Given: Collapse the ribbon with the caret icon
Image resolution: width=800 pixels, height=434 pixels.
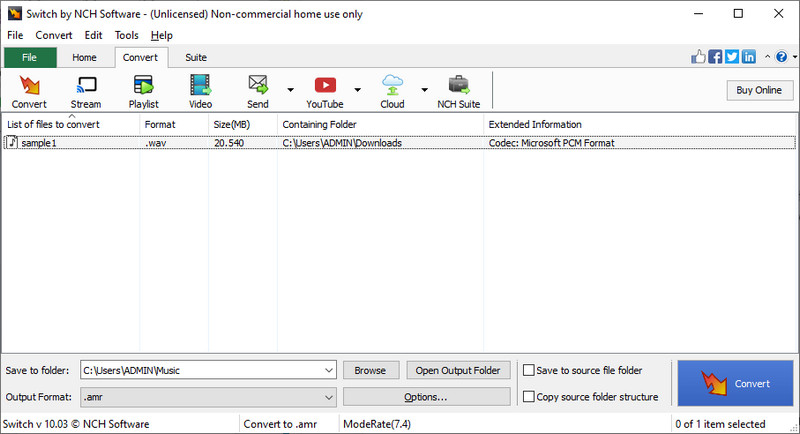Looking at the screenshot, I should [767, 57].
